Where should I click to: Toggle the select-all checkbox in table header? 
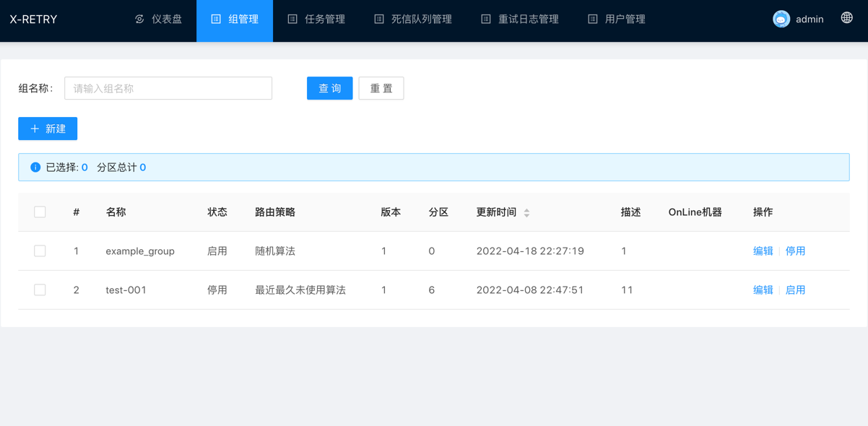[40, 212]
